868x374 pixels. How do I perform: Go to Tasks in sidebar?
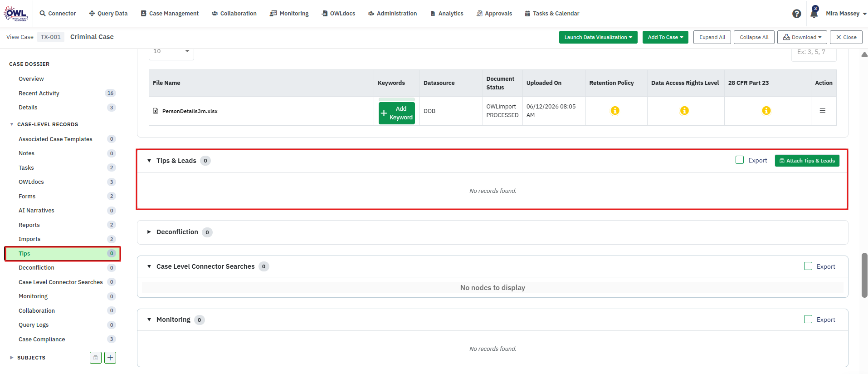26,168
